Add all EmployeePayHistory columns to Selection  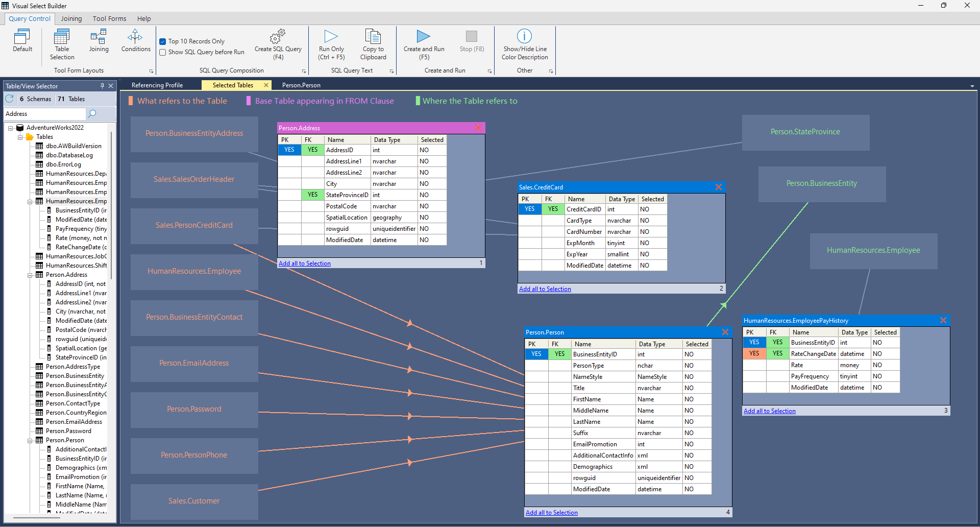pyautogui.click(x=770, y=411)
